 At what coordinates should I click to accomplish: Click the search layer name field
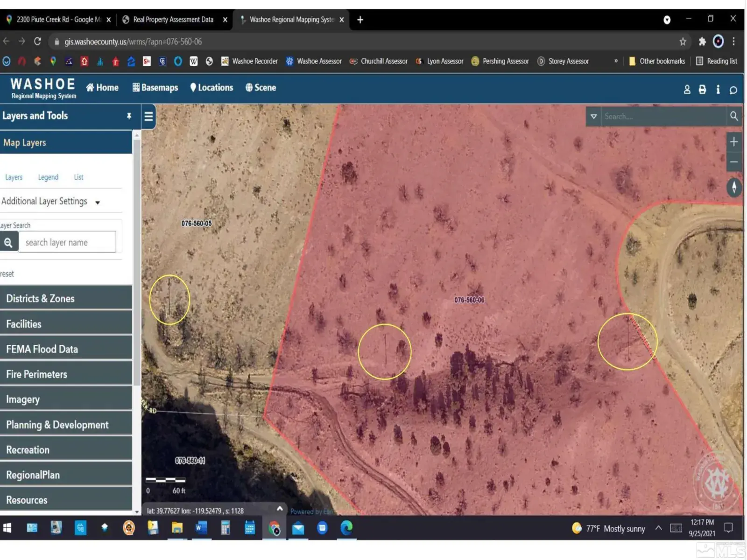tap(67, 242)
